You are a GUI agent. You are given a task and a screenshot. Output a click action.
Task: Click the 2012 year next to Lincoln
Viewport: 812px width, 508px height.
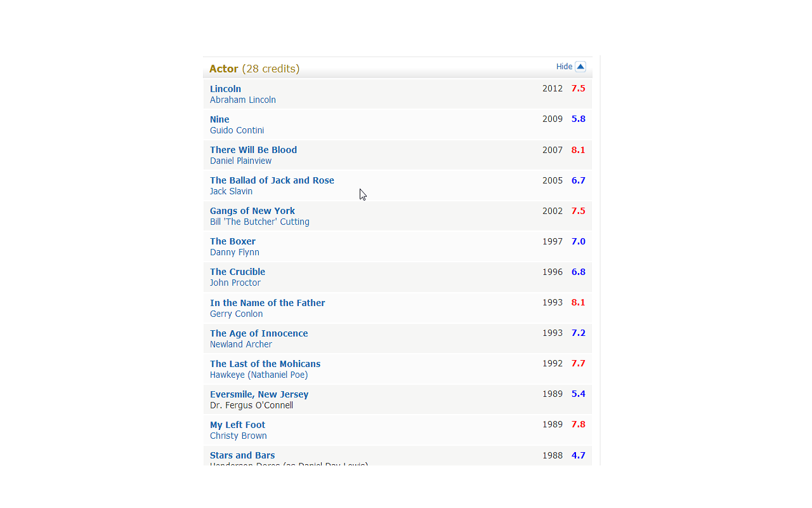(553, 89)
